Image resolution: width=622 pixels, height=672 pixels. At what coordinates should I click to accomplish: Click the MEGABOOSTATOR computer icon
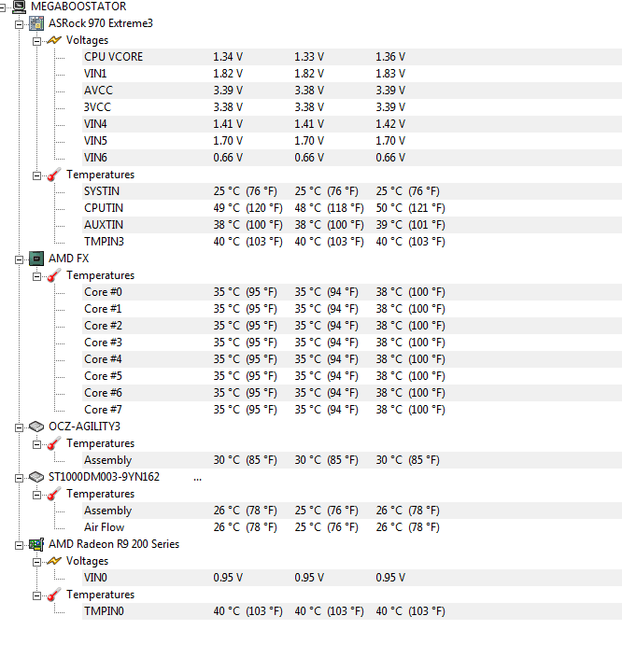19,7
